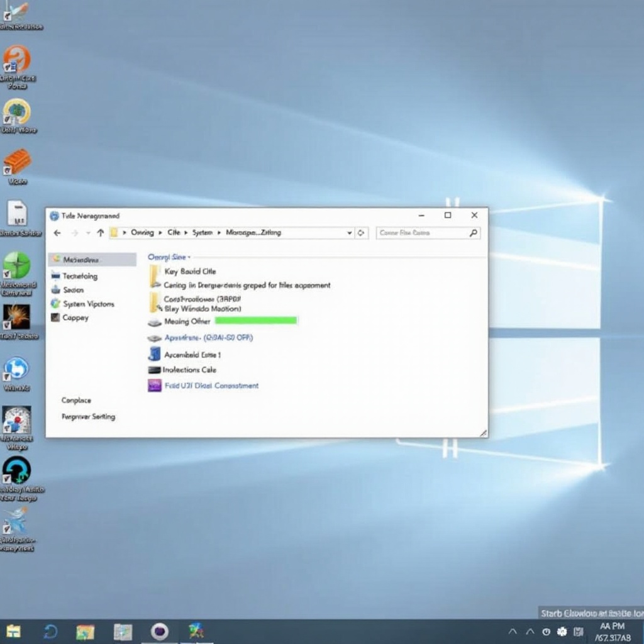Show hidden tray icons with first chevron
The image size is (644, 644).
[x=513, y=631]
